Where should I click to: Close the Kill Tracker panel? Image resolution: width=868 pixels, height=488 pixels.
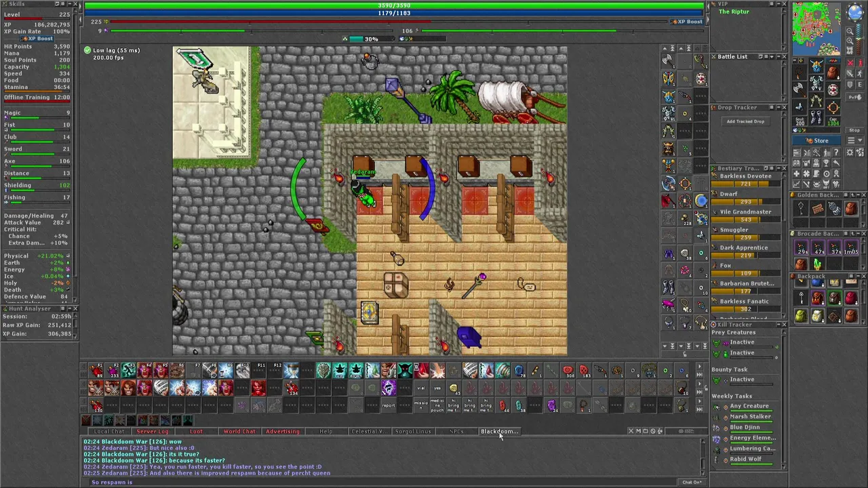784,325
